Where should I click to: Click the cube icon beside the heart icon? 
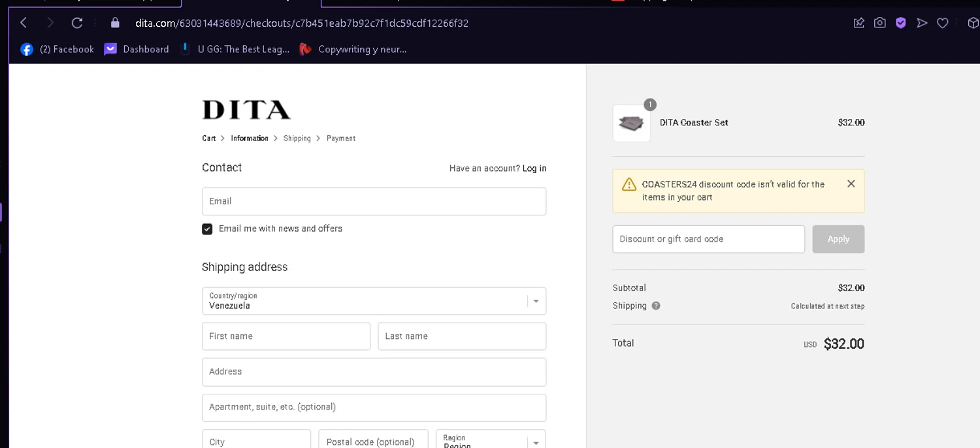tap(973, 23)
